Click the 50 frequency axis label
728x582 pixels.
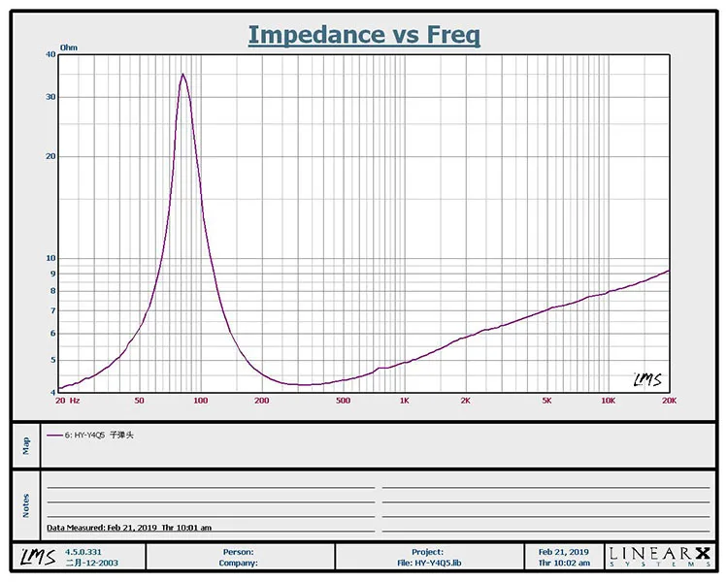coord(139,401)
